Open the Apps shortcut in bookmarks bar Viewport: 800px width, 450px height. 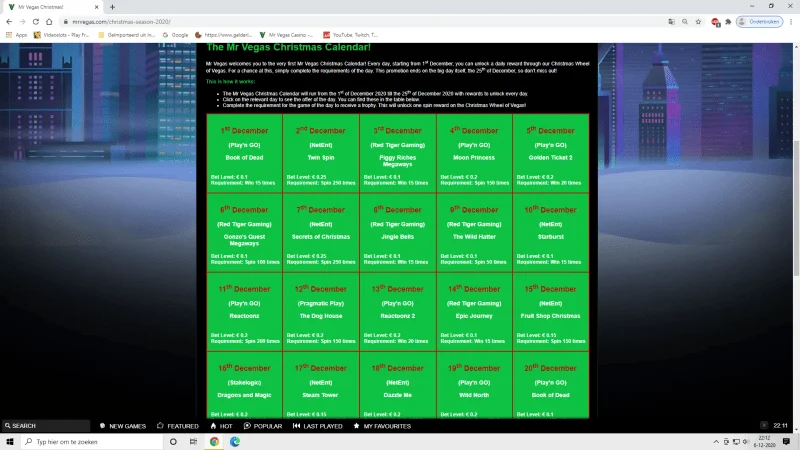(16, 35)
